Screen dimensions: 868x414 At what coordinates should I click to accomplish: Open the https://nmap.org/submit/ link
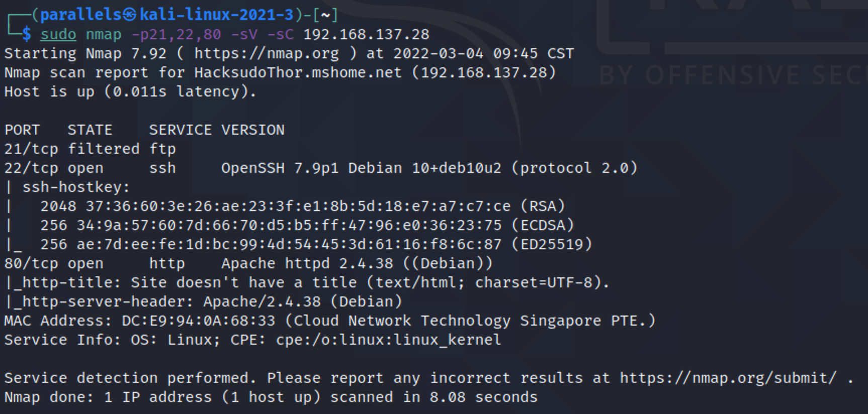tap(728, 378)
